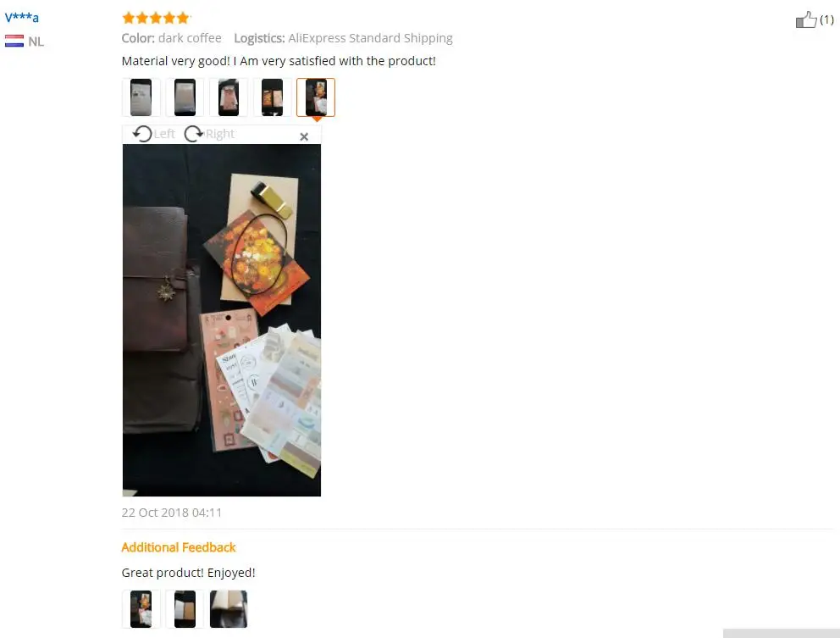Open first Additional Feedback photo thumbnail
The height and width of the screenshot is (638, 840).
pyautogui.click(x=141, y=609)
